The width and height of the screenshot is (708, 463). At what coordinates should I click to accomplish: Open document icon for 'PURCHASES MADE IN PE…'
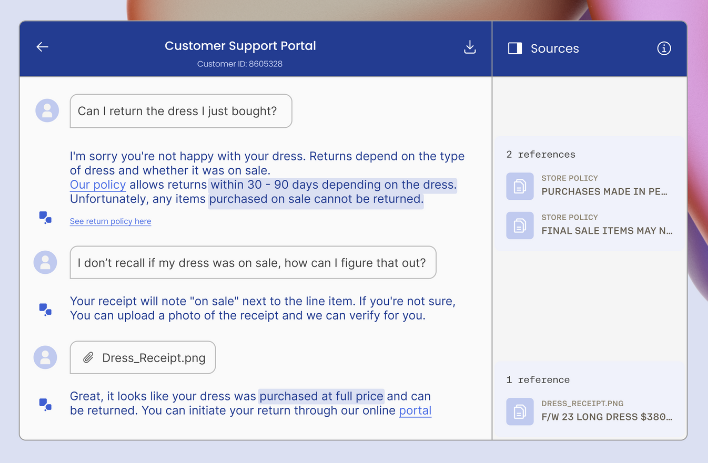click(520, 186)
